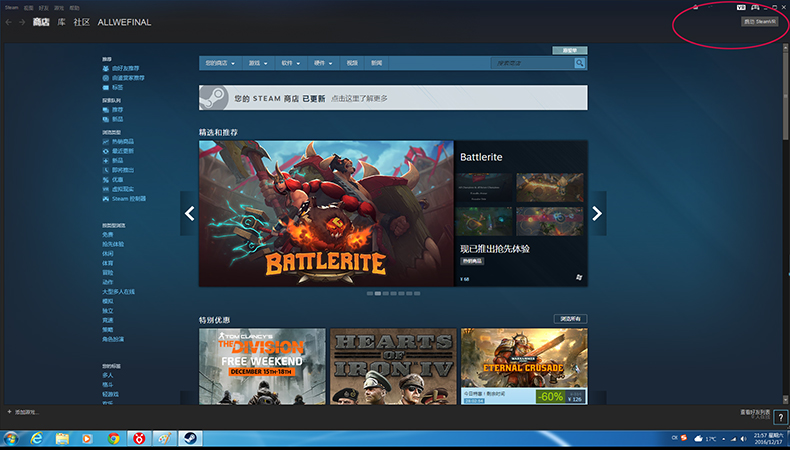Focus the store search input field
790x450 pixels.
click(x=533, y=63)
